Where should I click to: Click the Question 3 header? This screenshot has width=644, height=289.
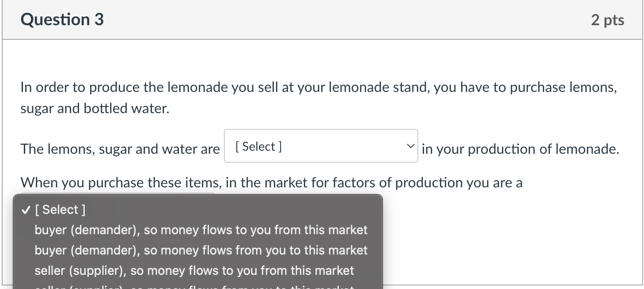click(62, 19)
